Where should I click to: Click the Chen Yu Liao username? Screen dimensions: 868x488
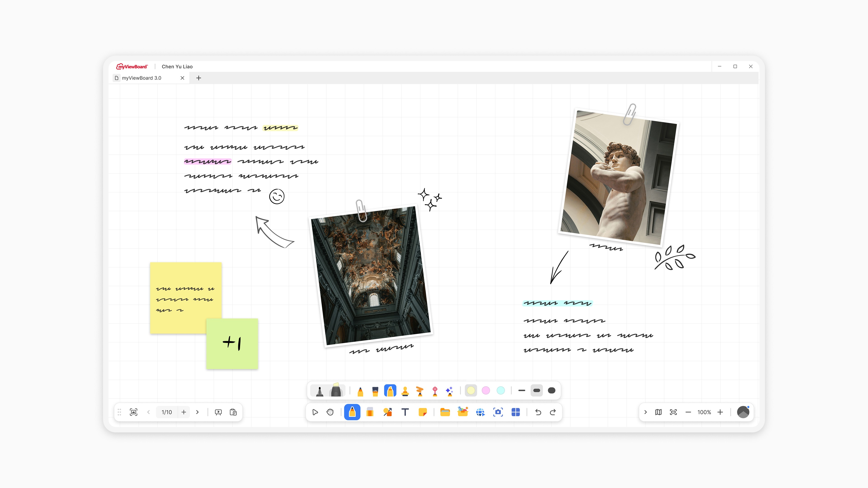tap(177, 66)
